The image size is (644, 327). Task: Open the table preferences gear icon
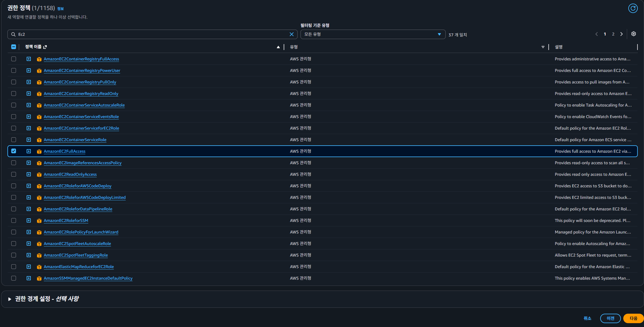(634, 34)
